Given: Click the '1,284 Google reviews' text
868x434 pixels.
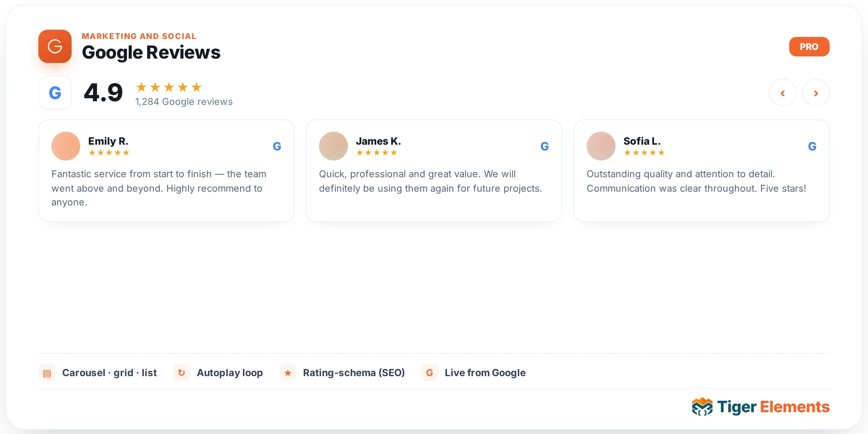Looking at the screenshot, I should pyautogui.click(x=184, y=102).
